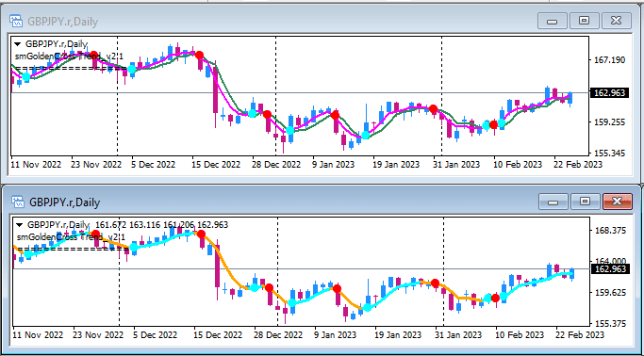Close the upper GBPJPY.r,Daily chart window

(x=616, y=21)
